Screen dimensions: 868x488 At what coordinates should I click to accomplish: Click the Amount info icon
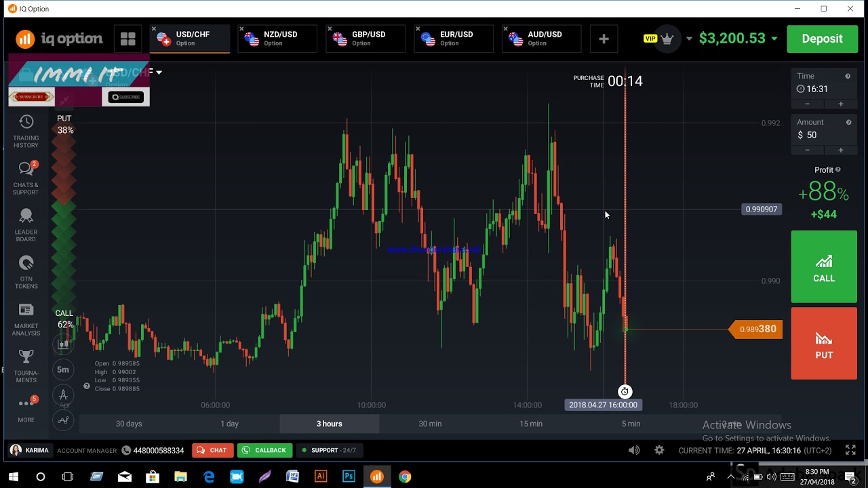(x=848, y=122)
